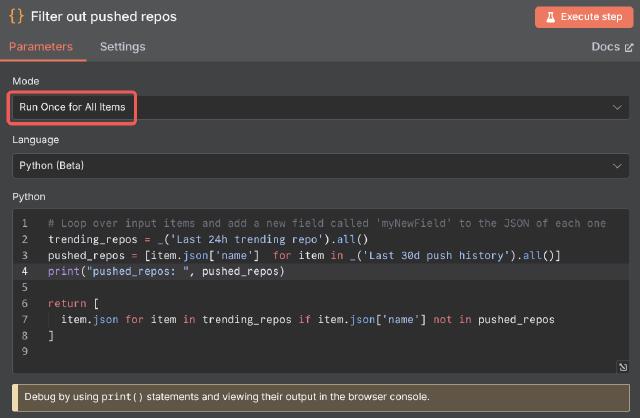Image resolution: width=640 pixels, height=418 pixels.
Task: Click the chevron arrow in the Mode field
Action: pyautogui.click(x=617, y=107)
